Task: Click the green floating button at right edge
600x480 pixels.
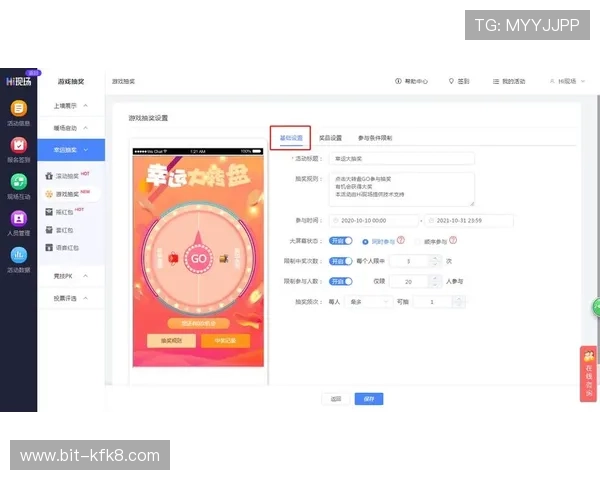Action: 597,307
